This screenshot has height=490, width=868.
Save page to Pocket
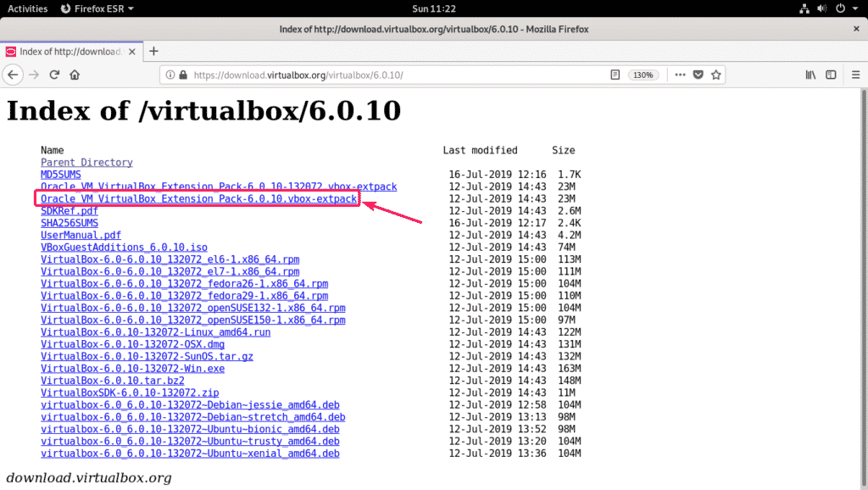point(698,75)
